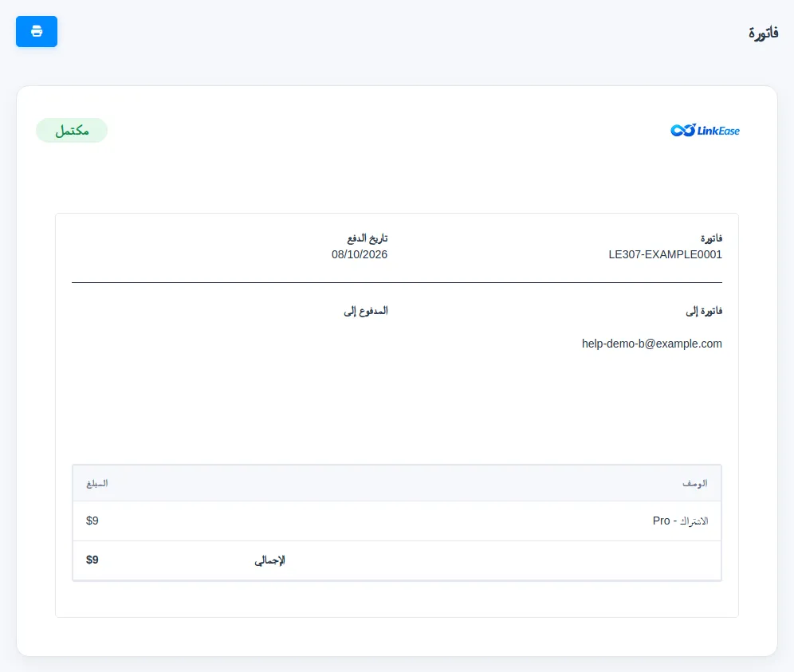Click the bold $9 total amount
Screen dimensions: 794x672
pos(92,560)
